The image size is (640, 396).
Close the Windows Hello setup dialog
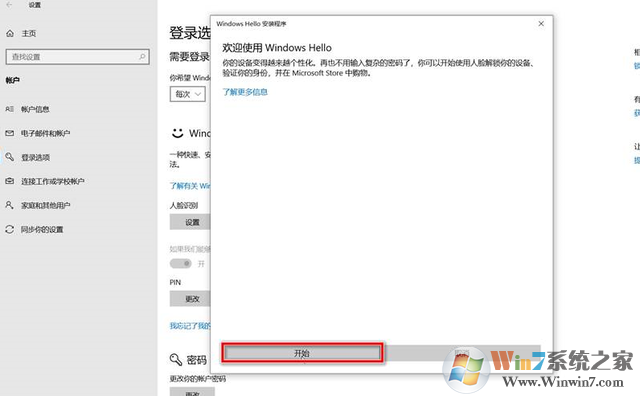tap(541, 24)
